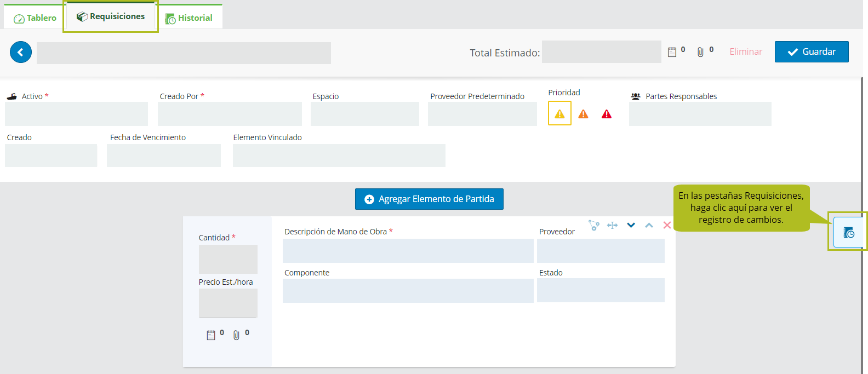Open the Historial tab

(x=189, y=18)
